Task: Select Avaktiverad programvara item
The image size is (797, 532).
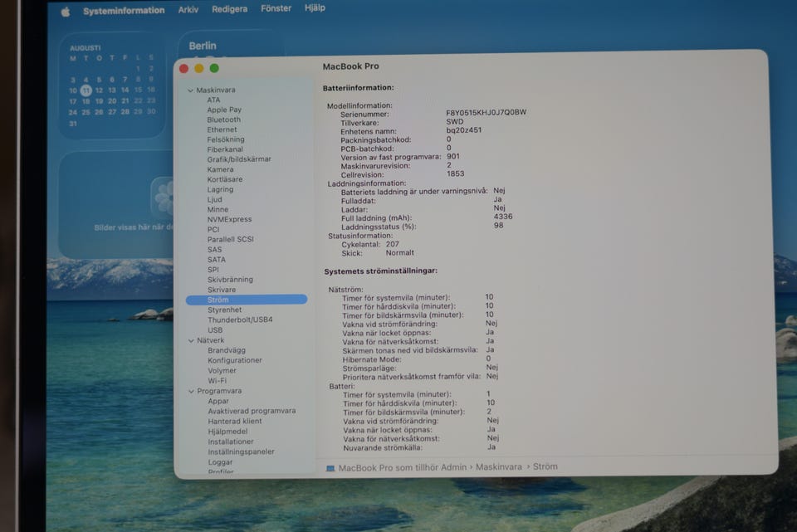Action: pos(252,411)
